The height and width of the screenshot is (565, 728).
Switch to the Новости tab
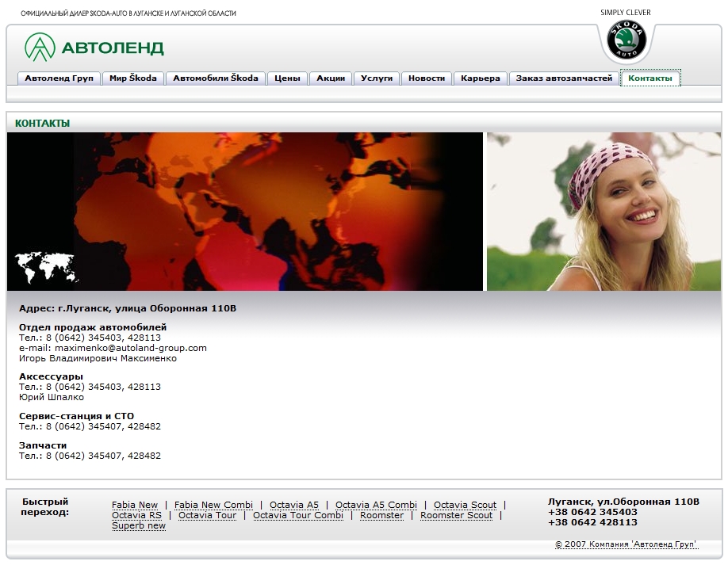(427, 78)
